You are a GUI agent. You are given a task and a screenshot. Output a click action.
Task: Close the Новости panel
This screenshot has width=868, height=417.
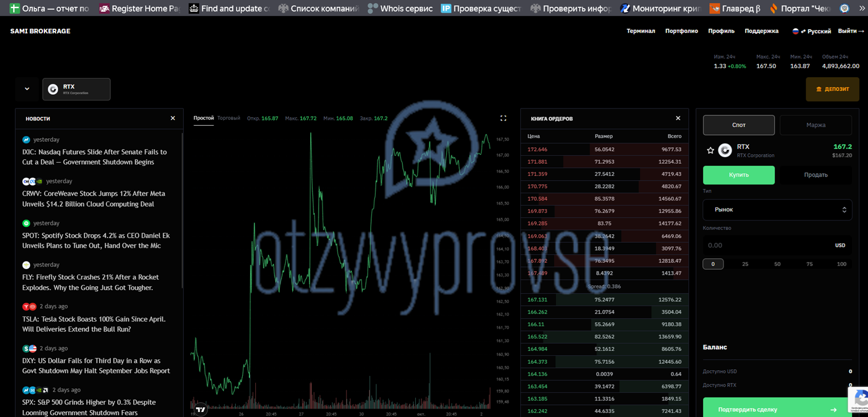coord(173,118)
